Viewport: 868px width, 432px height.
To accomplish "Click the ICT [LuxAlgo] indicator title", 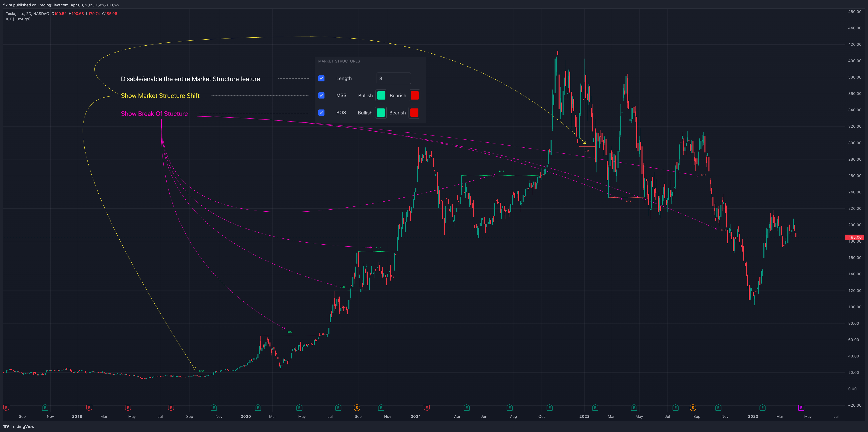I will coord(18,19).
